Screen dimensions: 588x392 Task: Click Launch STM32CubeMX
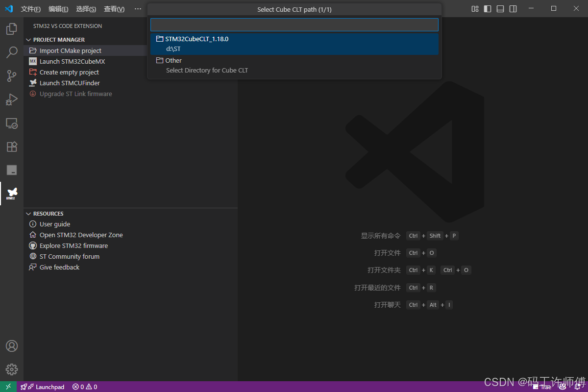click(73, 61)
